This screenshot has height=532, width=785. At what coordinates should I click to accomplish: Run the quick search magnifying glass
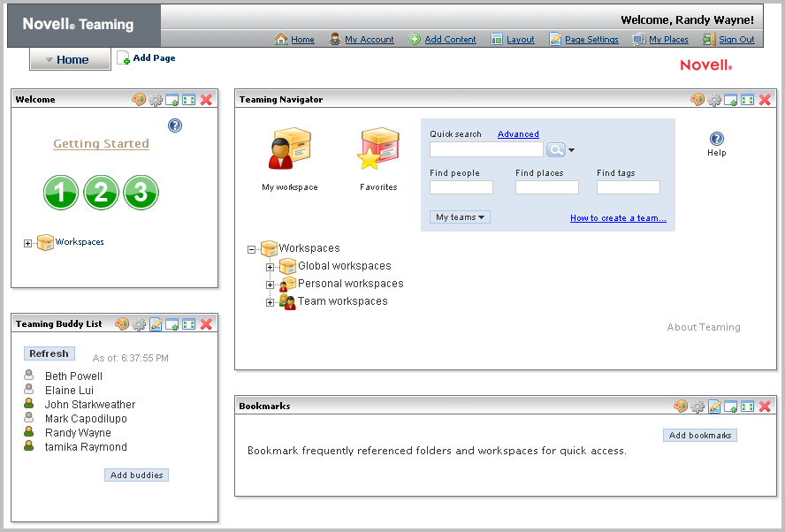554,149
